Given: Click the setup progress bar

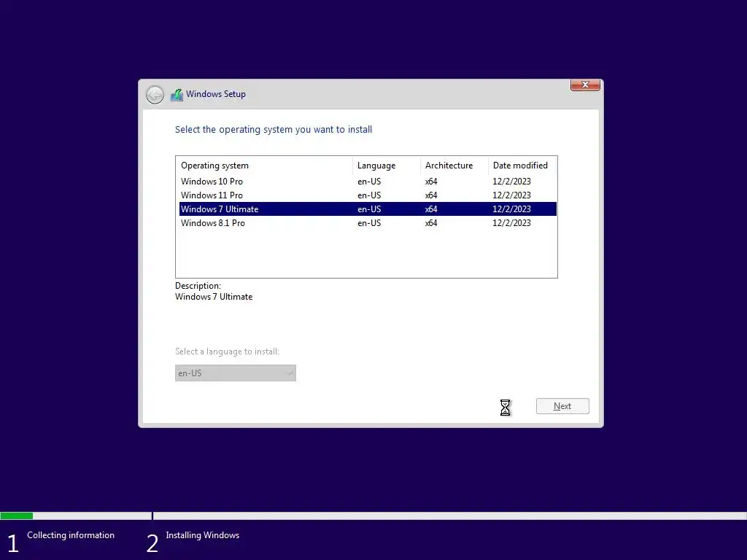Looking at the screenshot, I should tap(373, 516).
